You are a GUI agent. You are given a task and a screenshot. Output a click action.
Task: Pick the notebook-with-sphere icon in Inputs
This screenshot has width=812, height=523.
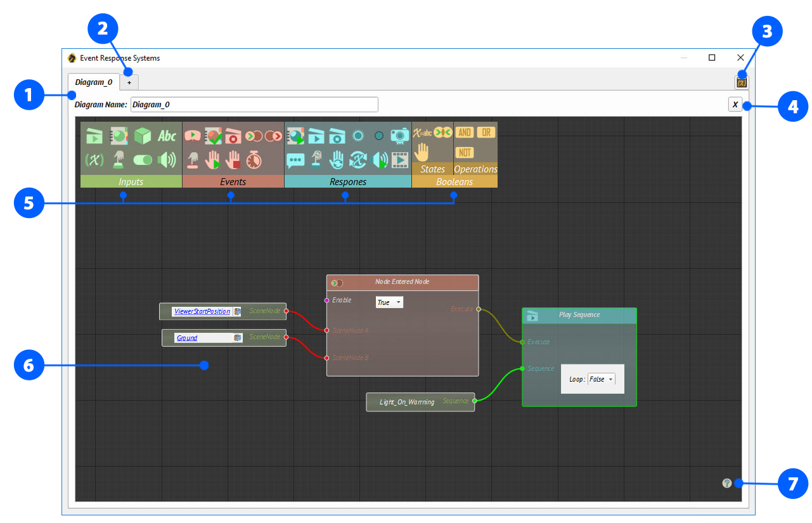click(x=119, y=136)
